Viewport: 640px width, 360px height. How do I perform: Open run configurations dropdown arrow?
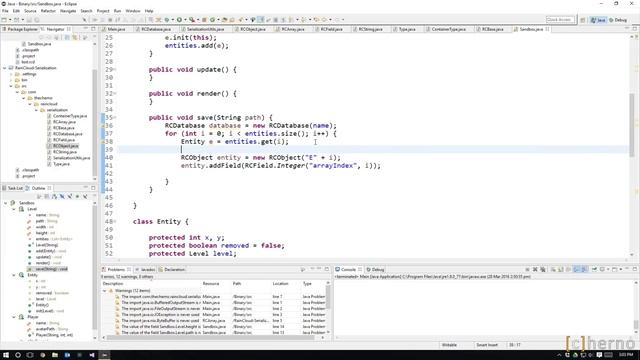pos(185,20)
